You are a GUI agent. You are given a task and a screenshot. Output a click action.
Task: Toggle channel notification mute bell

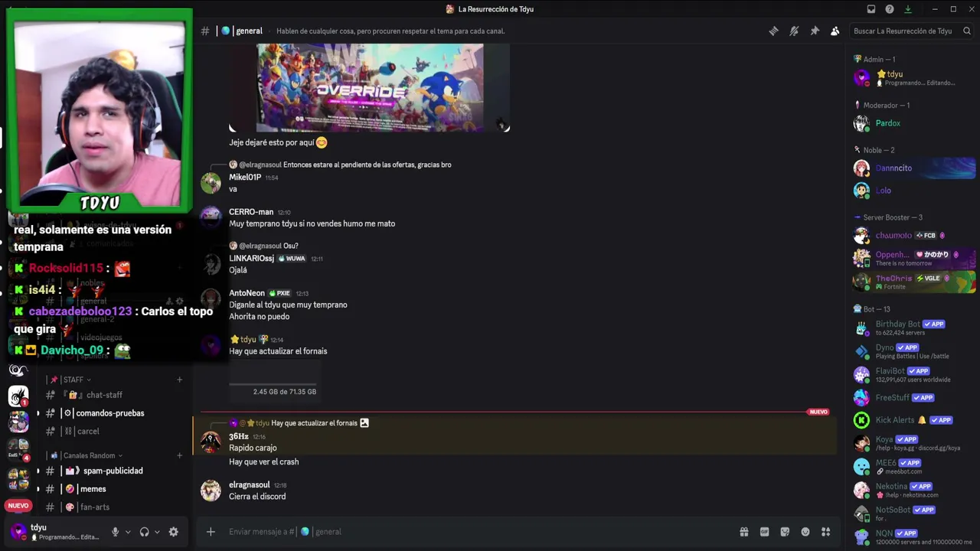point(794,31)
